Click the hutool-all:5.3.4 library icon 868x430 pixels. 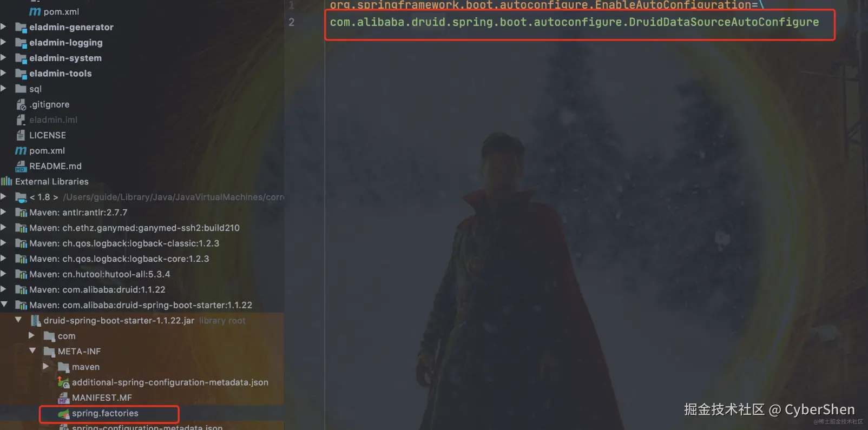21,274
